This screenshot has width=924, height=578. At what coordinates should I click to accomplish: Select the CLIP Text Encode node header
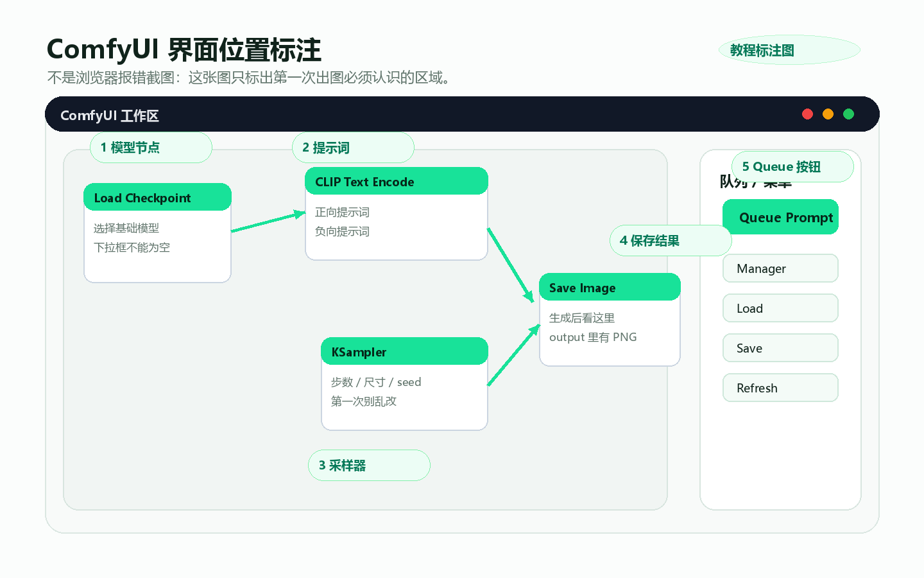click(397, 181)
